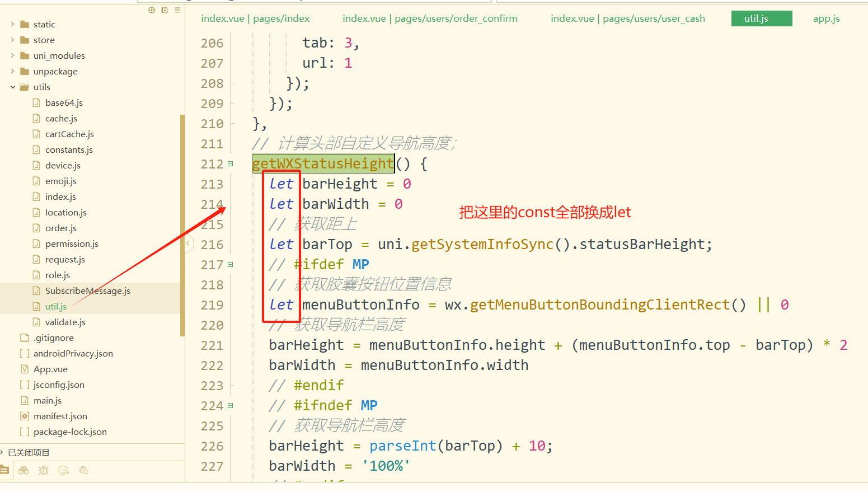Click the .gitignore file icon
Viewport: 868px width, 492px height.
click(x=25, y=338)
